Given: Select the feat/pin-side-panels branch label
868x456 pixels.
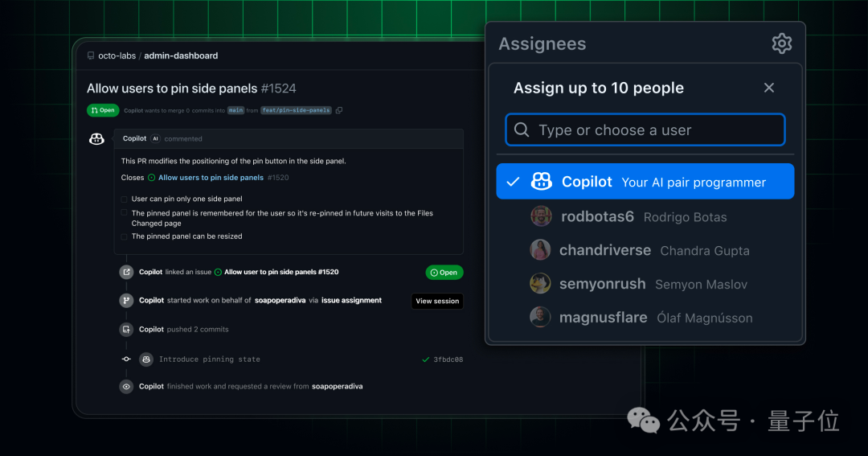Looking at the screenshot, I should [x=296, y=110].
